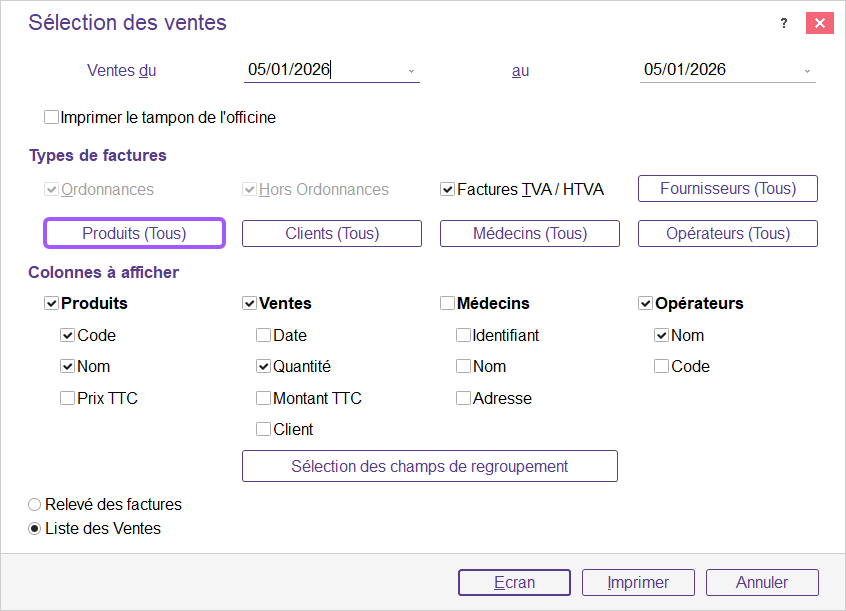Open the 'au' end date dropdown
This screenshot has width=846, height=611.
tap(807, 71)
